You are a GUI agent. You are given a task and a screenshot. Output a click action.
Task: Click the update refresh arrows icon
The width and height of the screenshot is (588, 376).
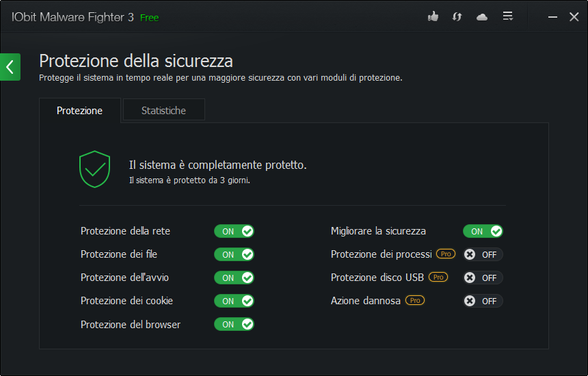pos(457,16)
